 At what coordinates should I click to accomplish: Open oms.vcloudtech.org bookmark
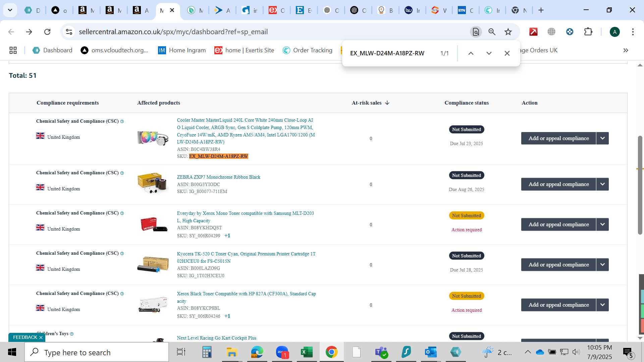pos(114,50)
